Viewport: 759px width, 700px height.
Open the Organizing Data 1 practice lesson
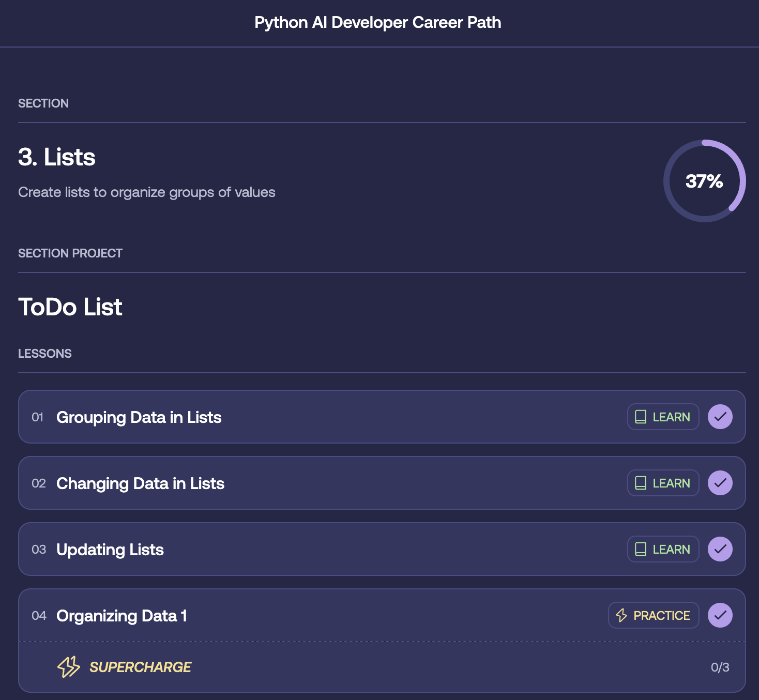[122, 616]
